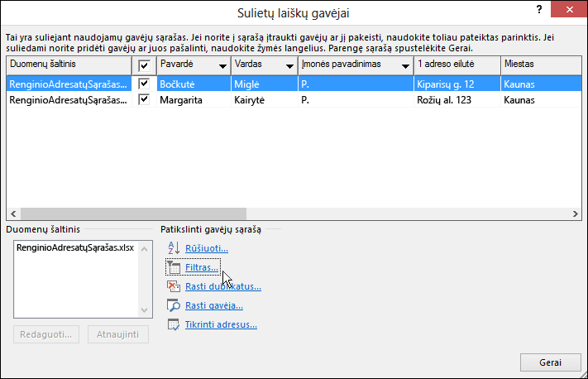Select the Margarita surname cell
The height and width of the screenshot is (379, 588).
(194, 100)
